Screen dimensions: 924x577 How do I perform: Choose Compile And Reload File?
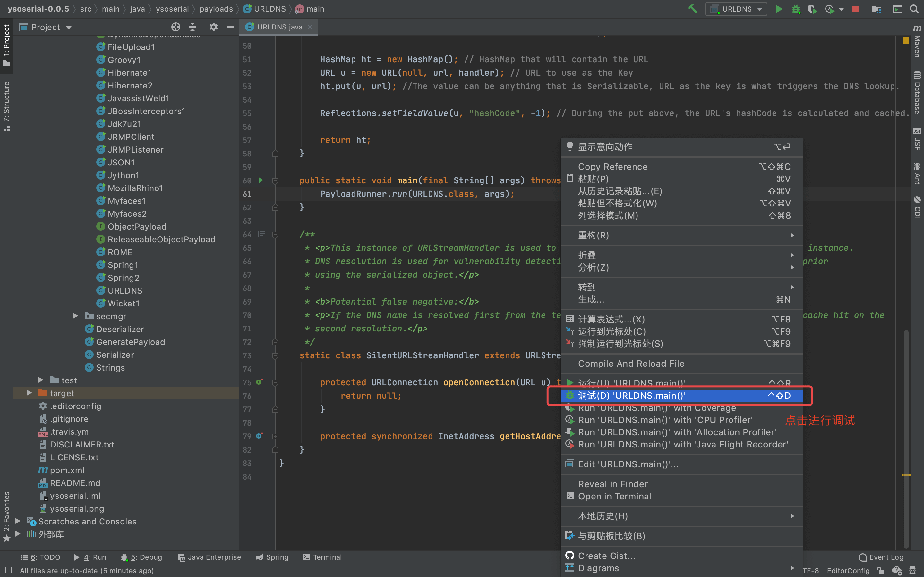[x=631, y=364]
